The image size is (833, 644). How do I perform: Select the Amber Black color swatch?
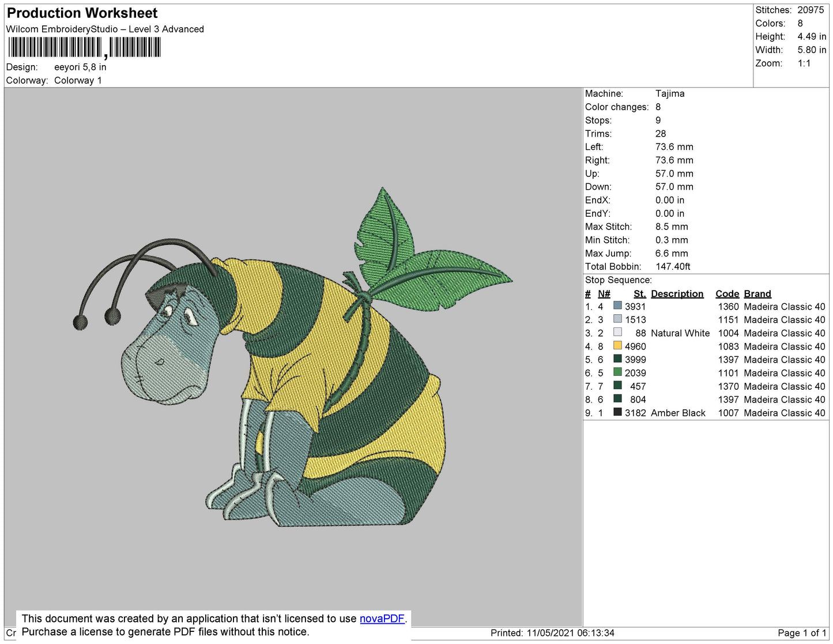coord(617,412)
